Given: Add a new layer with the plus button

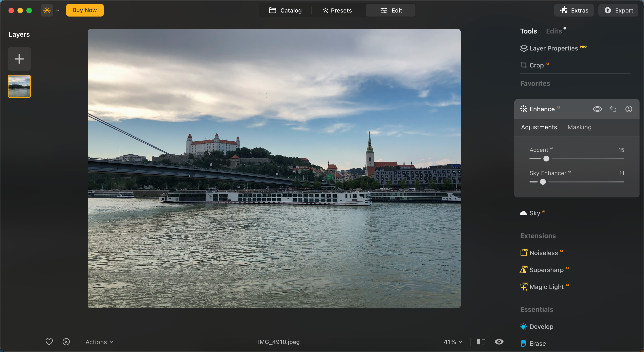Looking at the screenshot, I should click(19, 59).
